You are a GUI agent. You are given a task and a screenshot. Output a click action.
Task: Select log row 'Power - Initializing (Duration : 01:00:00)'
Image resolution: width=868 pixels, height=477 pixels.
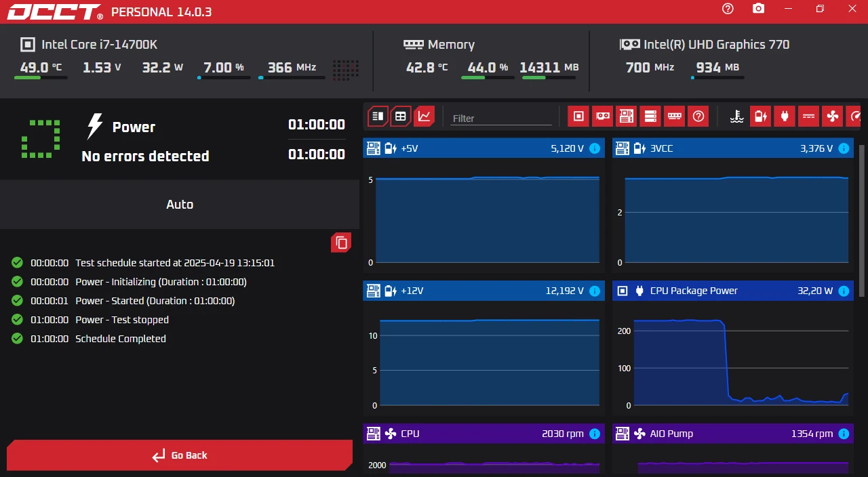coord(161,282)
